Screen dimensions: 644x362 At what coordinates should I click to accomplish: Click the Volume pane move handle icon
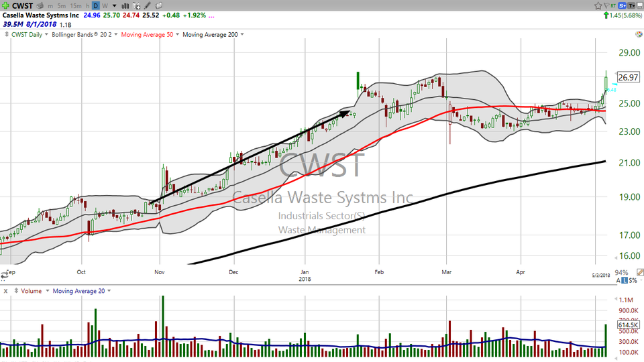pyautogui.click(x=16, y=291)
